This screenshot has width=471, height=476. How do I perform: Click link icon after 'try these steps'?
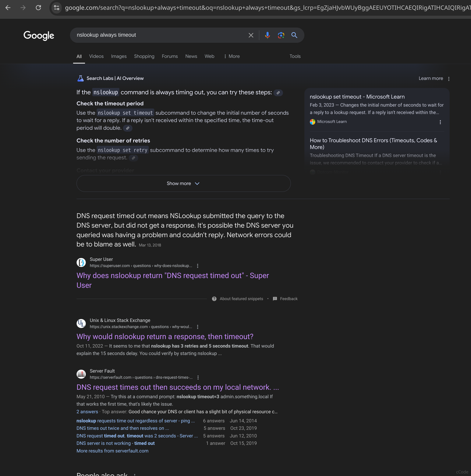pos(278,93)
